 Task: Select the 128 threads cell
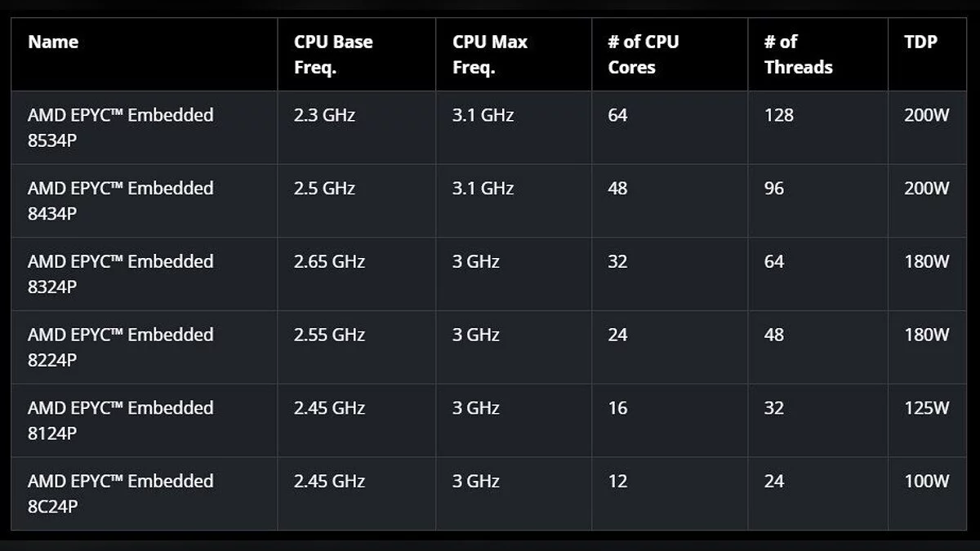coord(778,115)
